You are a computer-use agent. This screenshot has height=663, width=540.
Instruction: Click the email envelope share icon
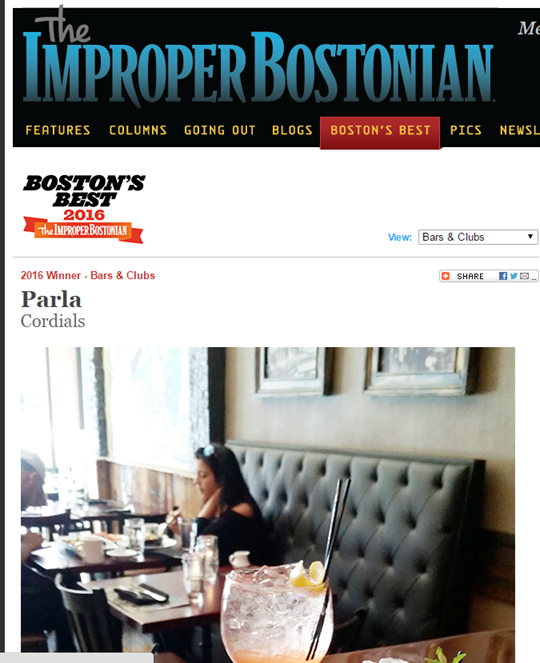(524, 276)
